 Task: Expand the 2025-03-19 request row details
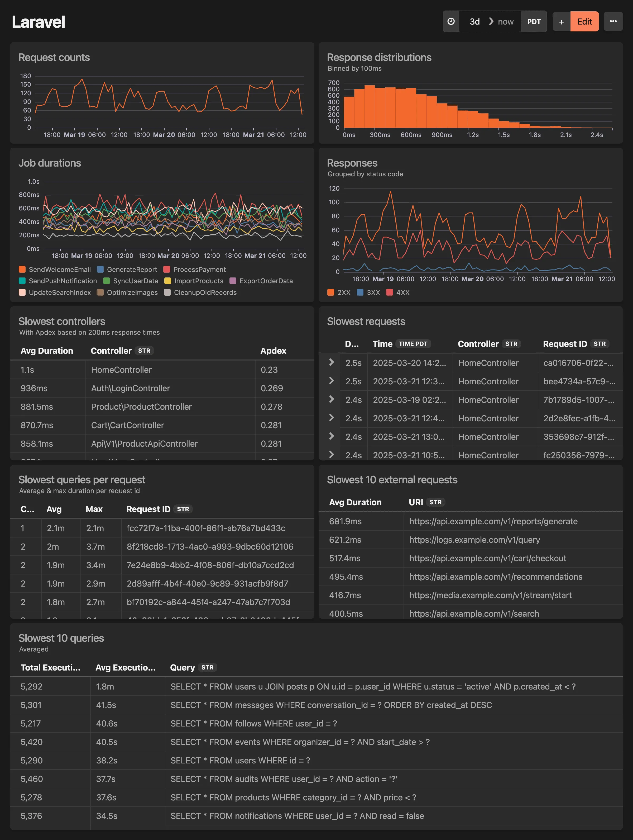pos(331,399)
